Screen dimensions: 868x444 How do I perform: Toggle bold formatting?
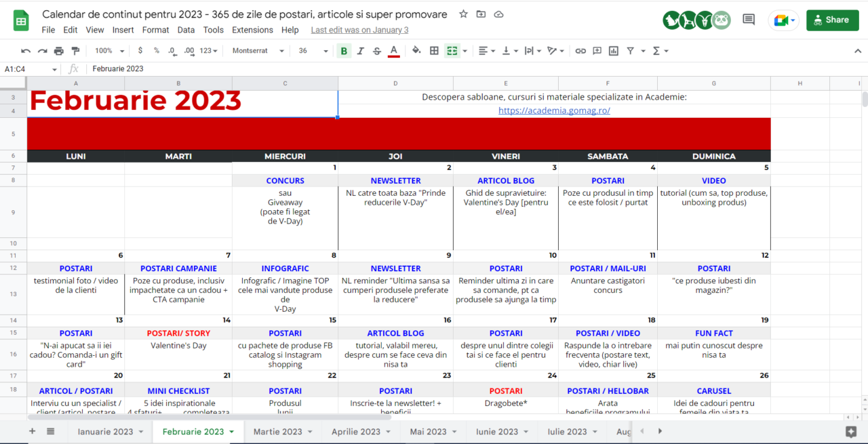343,50
